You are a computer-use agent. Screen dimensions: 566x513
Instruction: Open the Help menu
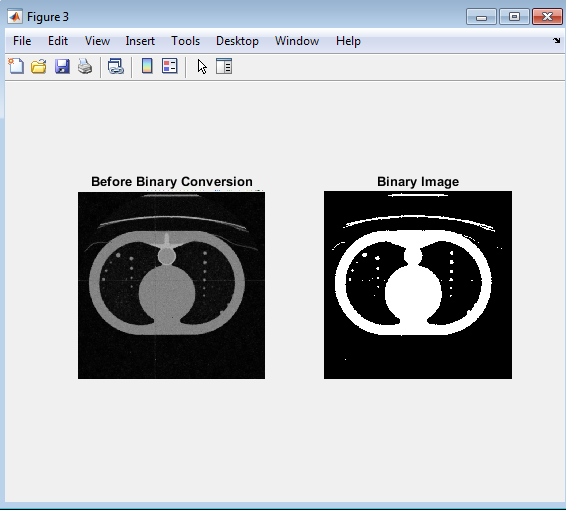(x=348, y=41)
